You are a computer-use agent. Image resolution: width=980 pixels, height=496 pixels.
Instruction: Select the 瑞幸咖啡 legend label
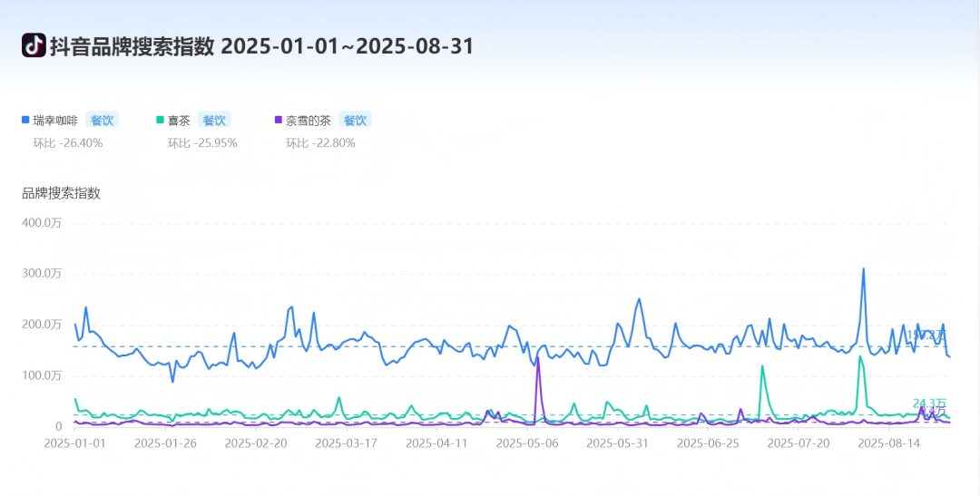[55, 120]
